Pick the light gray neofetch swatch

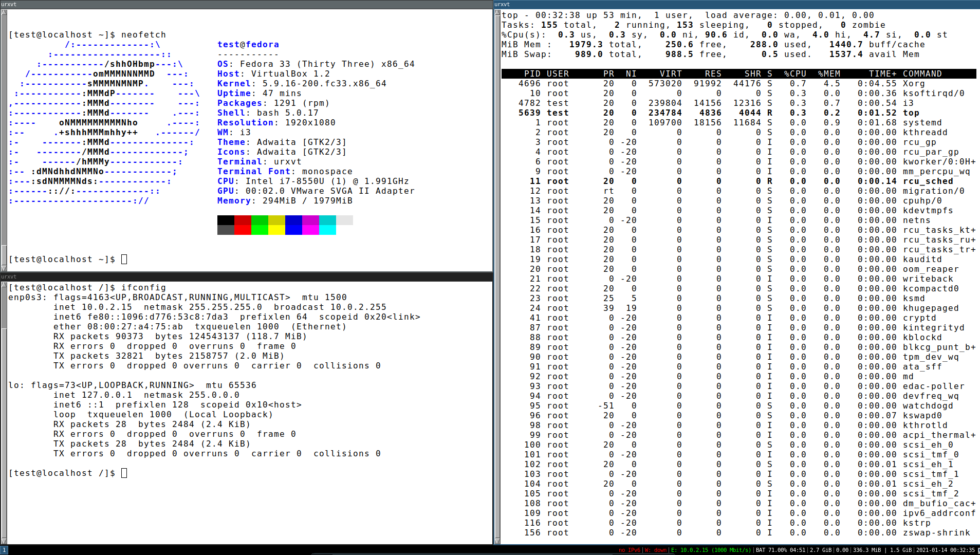coord(344,220)
